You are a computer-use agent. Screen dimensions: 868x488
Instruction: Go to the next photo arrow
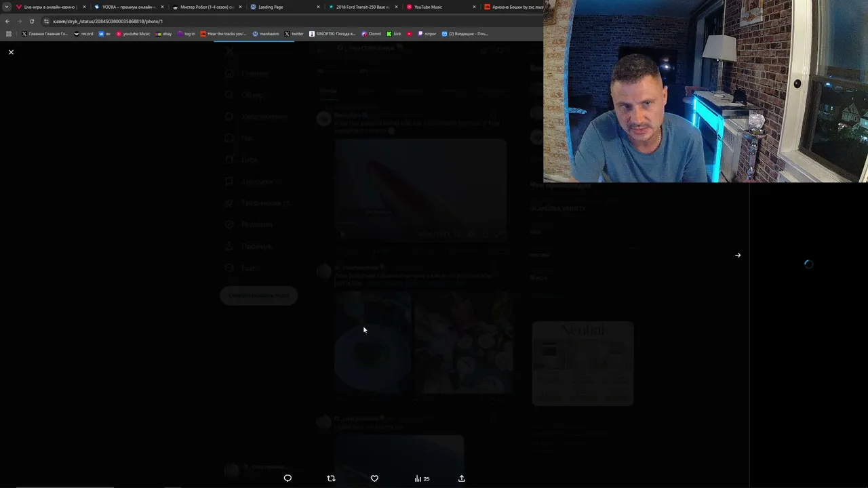tap(738, 256)
